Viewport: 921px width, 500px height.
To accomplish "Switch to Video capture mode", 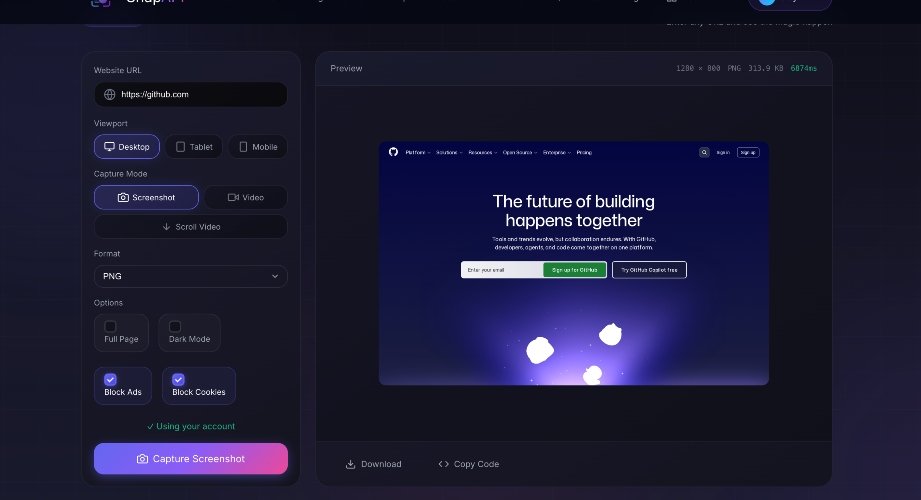I will (246, 197).
